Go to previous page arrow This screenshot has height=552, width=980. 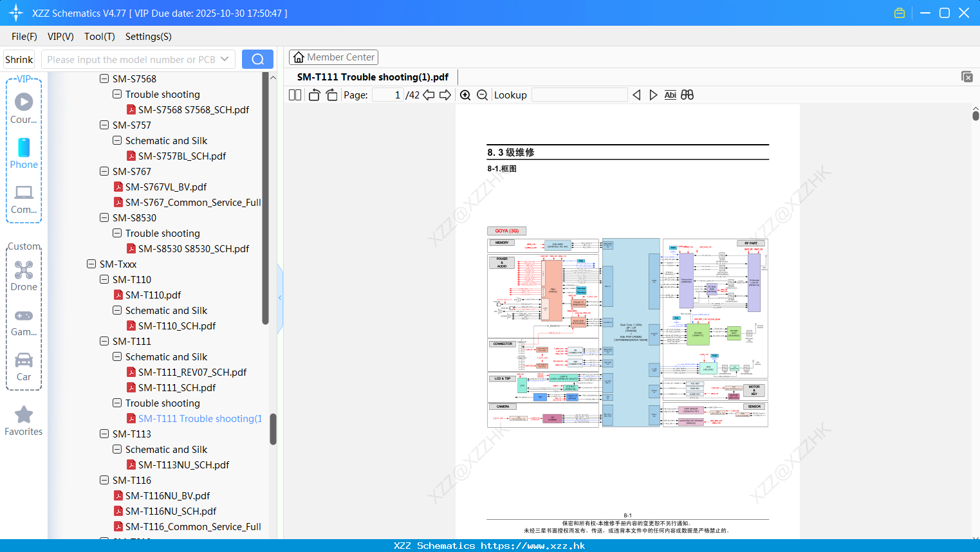coord(429,95)
